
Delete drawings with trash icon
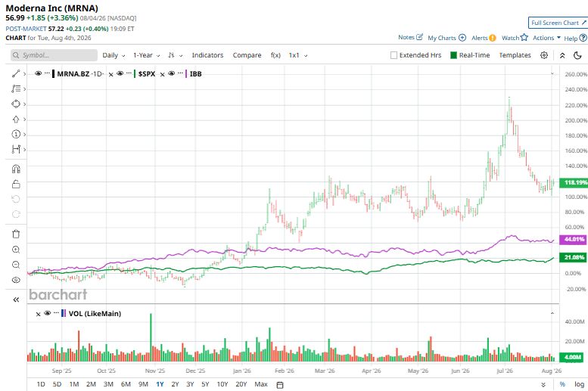click(16, 234)
